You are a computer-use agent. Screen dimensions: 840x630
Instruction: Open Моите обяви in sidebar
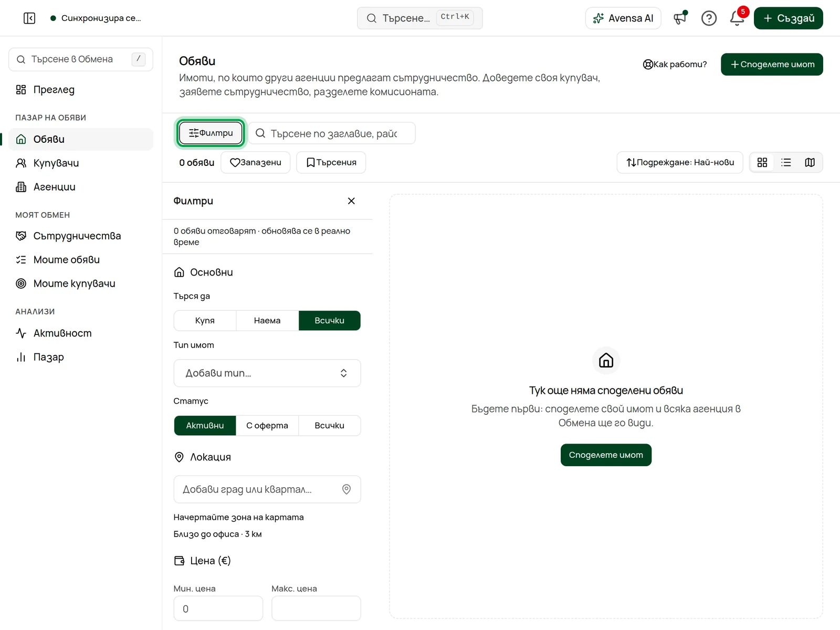[x=81, y=260]
